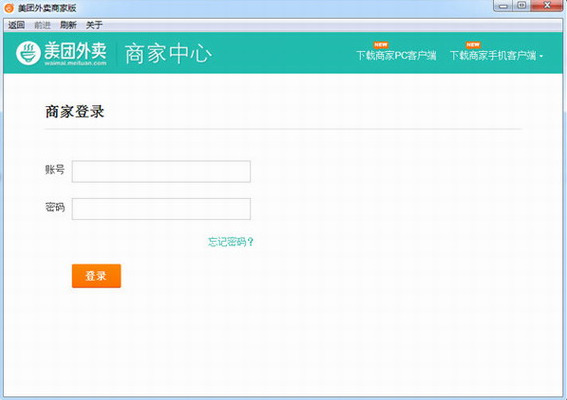Click the 下载商家手机客户端 link text
Screen dimensions: 567x400
point(493,55)
